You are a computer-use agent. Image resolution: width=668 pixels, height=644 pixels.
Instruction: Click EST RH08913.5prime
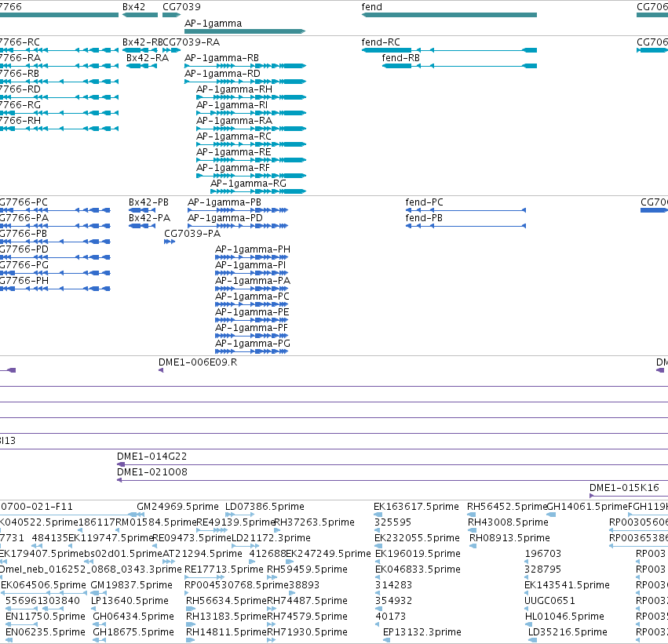[x=509, y=538]
